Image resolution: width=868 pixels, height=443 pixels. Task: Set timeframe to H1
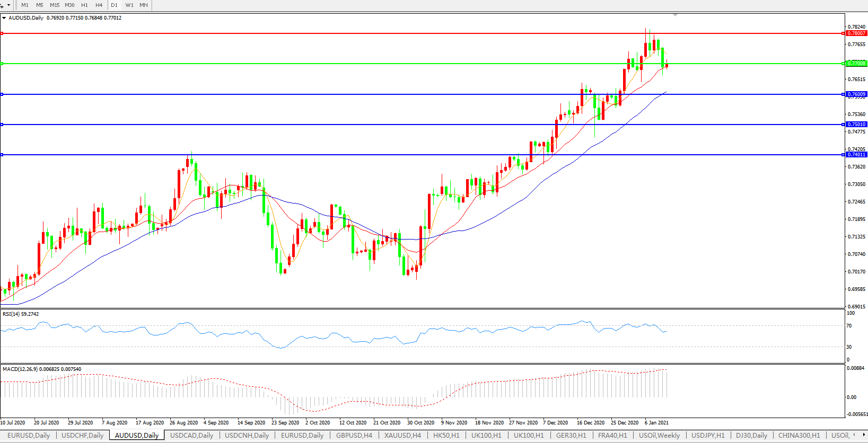[85, 5]
